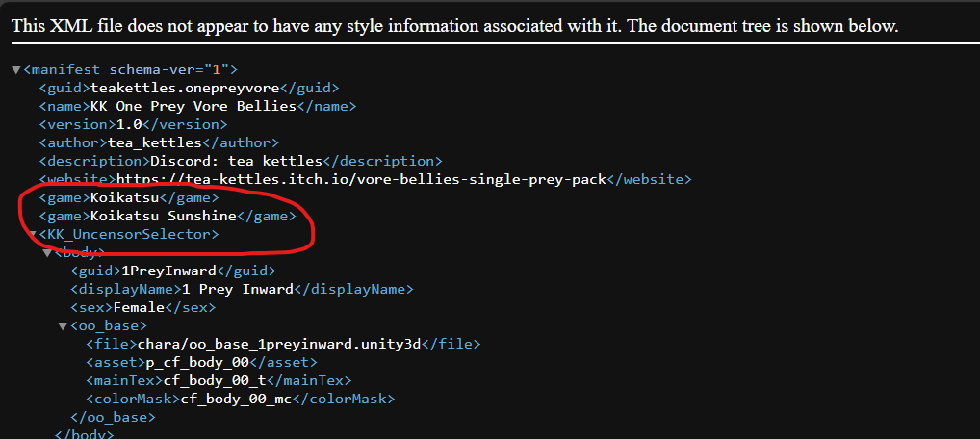Click the manifest schema-ver opening tag

click(x=130, y=70)
